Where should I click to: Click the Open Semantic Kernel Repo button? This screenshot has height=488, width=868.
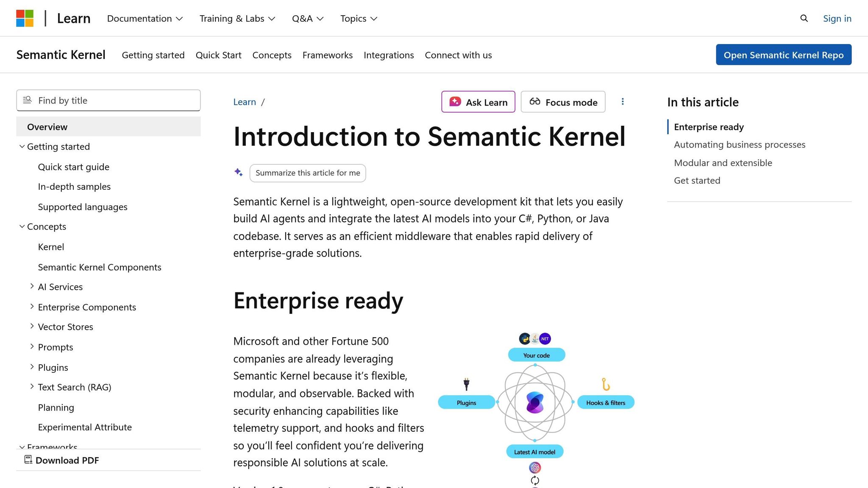783,55
